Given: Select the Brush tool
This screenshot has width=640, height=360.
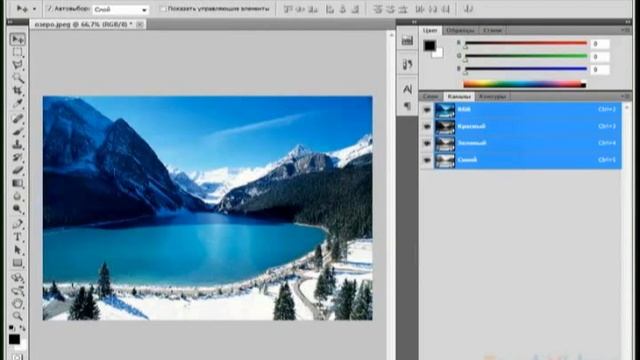Looking at the screenshot, I should 18,131.
